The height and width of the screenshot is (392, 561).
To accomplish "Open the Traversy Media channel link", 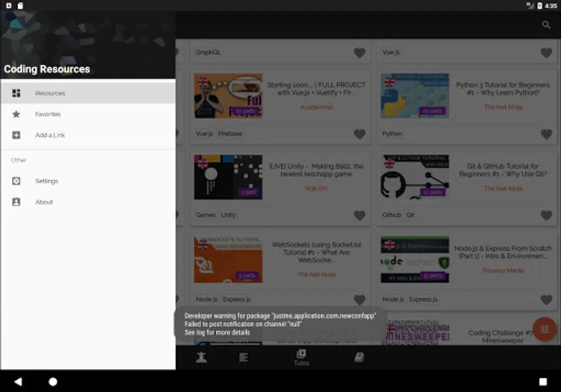I will click(x=503, y=271).
